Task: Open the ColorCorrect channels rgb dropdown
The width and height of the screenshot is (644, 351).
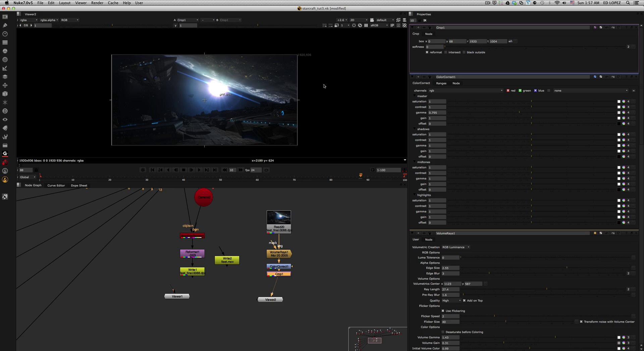Action: pos(466,91)
